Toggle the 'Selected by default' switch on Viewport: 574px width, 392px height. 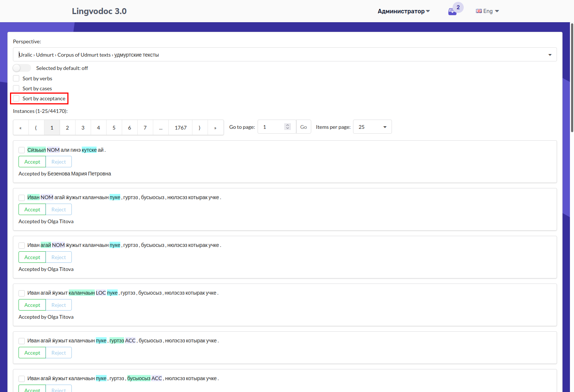tap(21, 68)
